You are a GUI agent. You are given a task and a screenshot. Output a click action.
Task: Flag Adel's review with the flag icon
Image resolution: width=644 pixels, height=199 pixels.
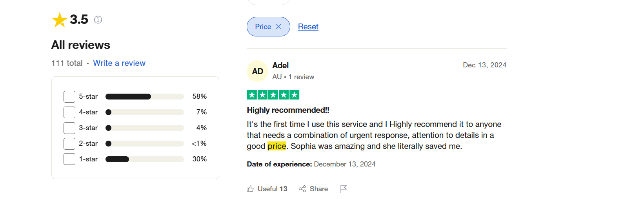344,189
